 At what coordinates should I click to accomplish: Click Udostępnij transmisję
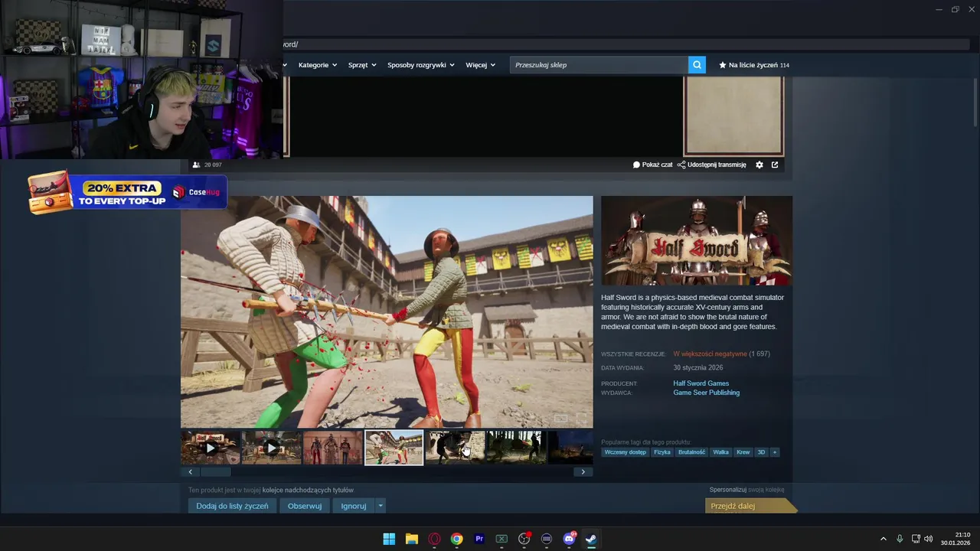point(711,165)
